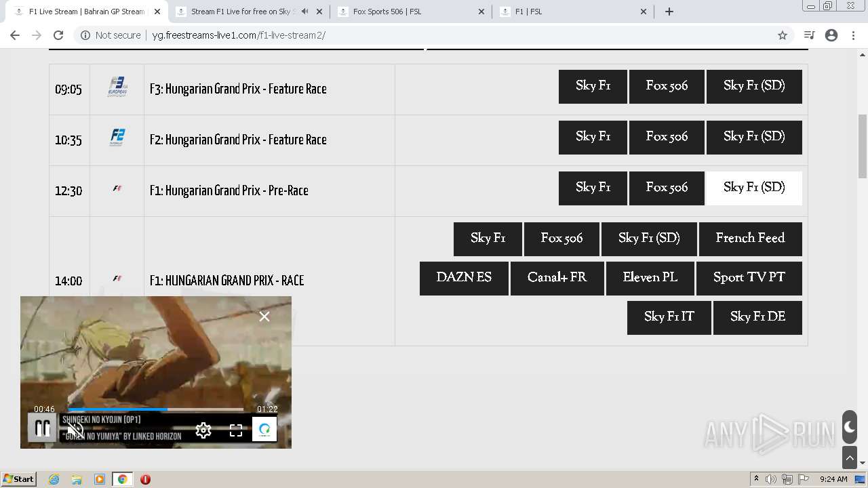Select F3: Hungarian Grand Prix - Feature Race text
The height and width of the screenshot is (488, 868).
238,89
